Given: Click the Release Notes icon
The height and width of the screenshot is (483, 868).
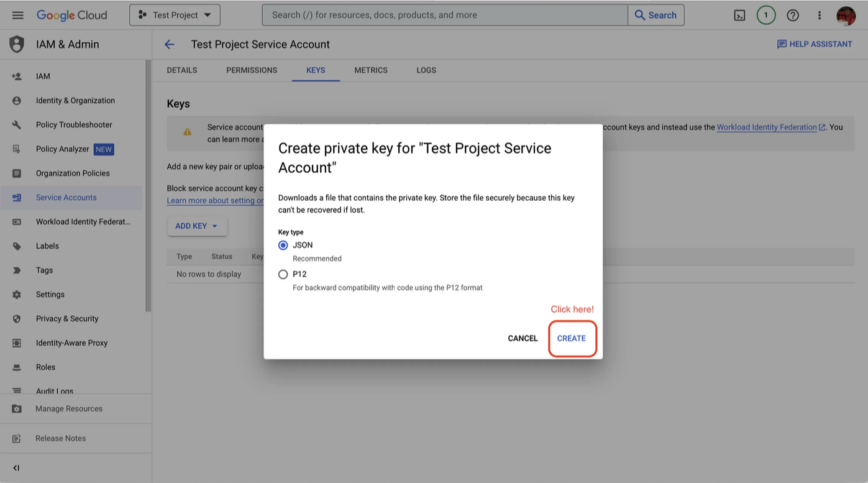Looking at the screenshot, I should click(x=17, y=439).
